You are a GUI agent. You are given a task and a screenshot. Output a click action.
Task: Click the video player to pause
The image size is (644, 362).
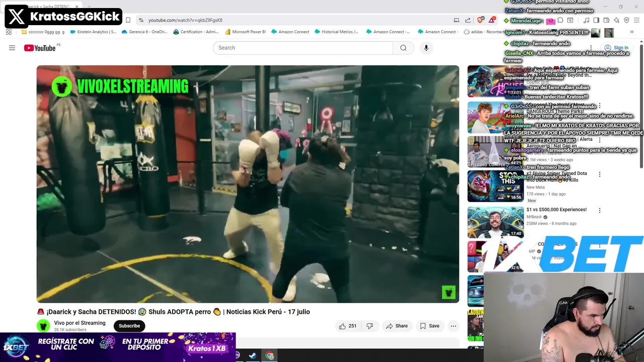point(248,184)
